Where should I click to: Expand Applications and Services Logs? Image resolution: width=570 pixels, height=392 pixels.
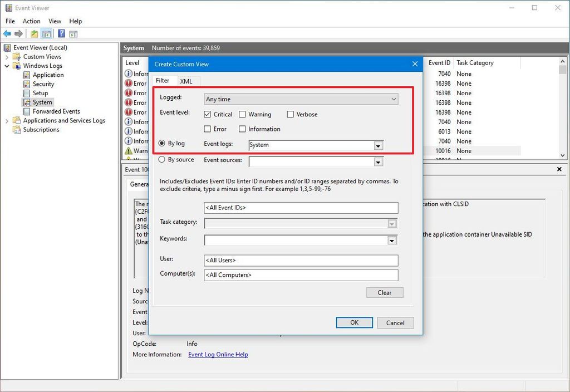[7, 120]
